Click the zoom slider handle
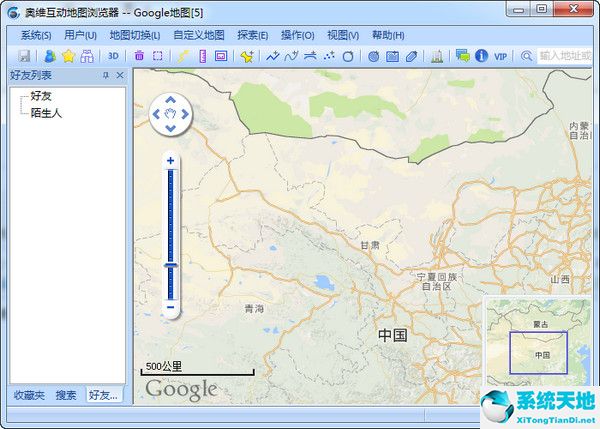This screenshot has width=600, height=429. coord(171,265)
